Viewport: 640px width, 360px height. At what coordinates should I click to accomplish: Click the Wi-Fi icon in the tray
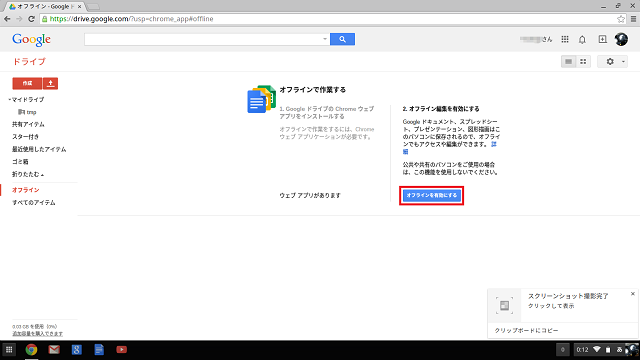click(597, 350)
